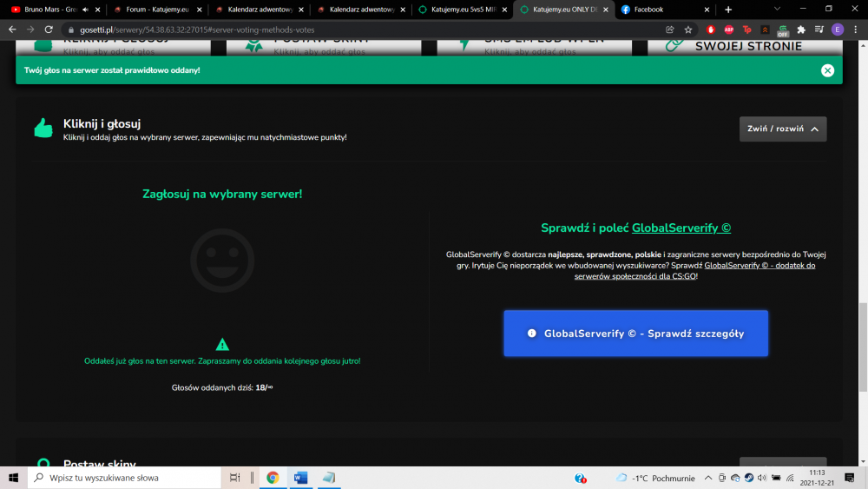Click the warning triangle icon
This screenshot has height=489, width=868.
click(222, 345)
